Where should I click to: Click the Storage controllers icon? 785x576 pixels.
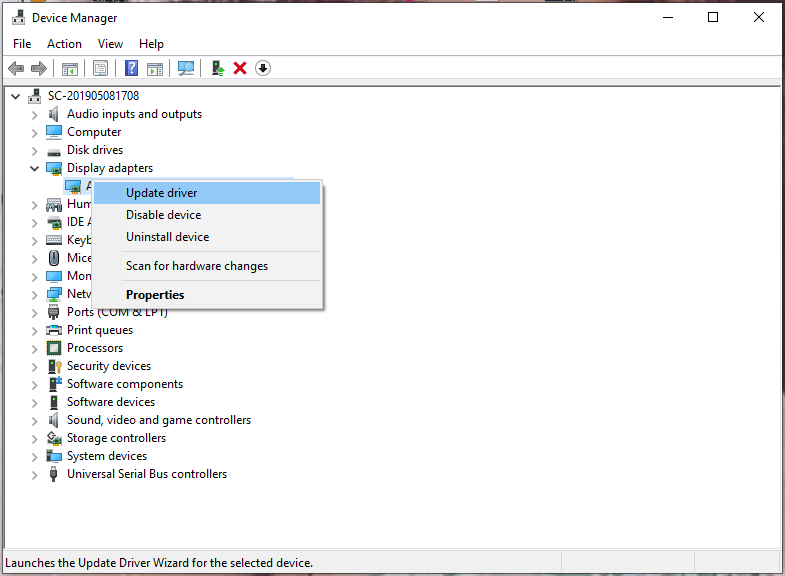pyautogui.click(x=54, y=438)
